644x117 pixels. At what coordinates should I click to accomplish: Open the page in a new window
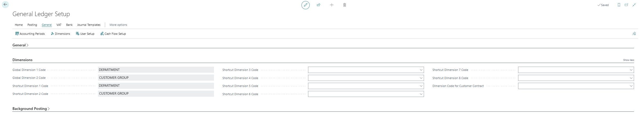(627, 5)
